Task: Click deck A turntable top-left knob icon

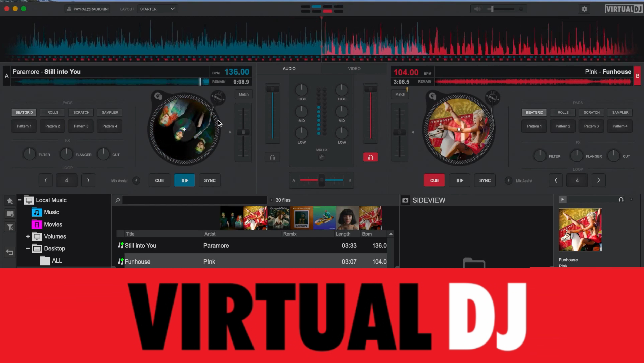Action: [x=158, y=96]
